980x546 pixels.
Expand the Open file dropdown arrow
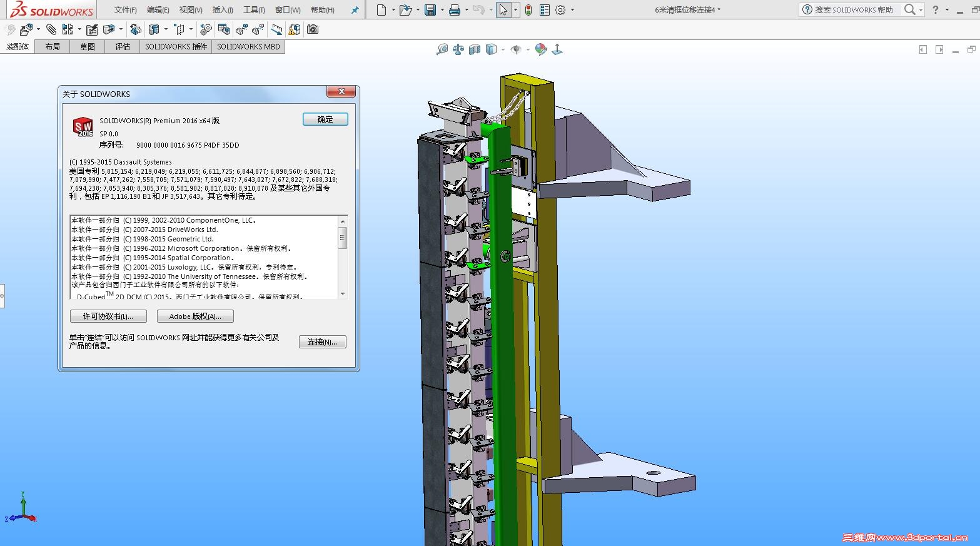tap(418, 10)
